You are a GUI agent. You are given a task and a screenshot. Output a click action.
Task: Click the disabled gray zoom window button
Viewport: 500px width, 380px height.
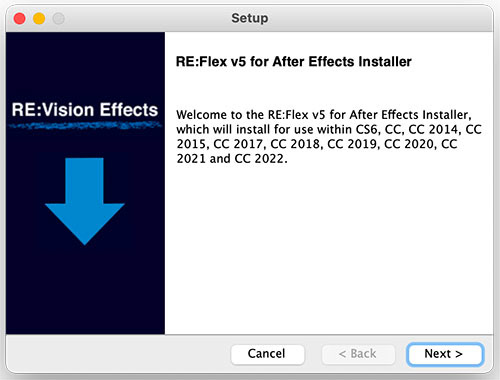click(x=59, y=18)
